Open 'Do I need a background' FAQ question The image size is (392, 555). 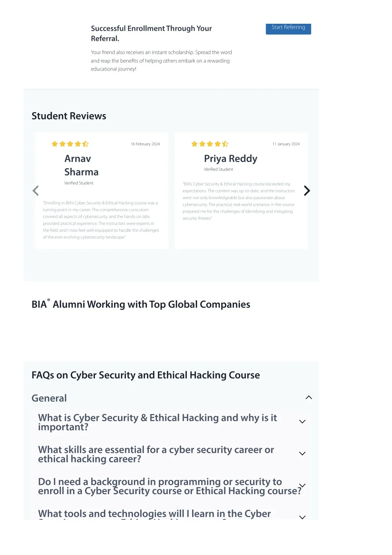pyautogui.click(x=170, y=486)
